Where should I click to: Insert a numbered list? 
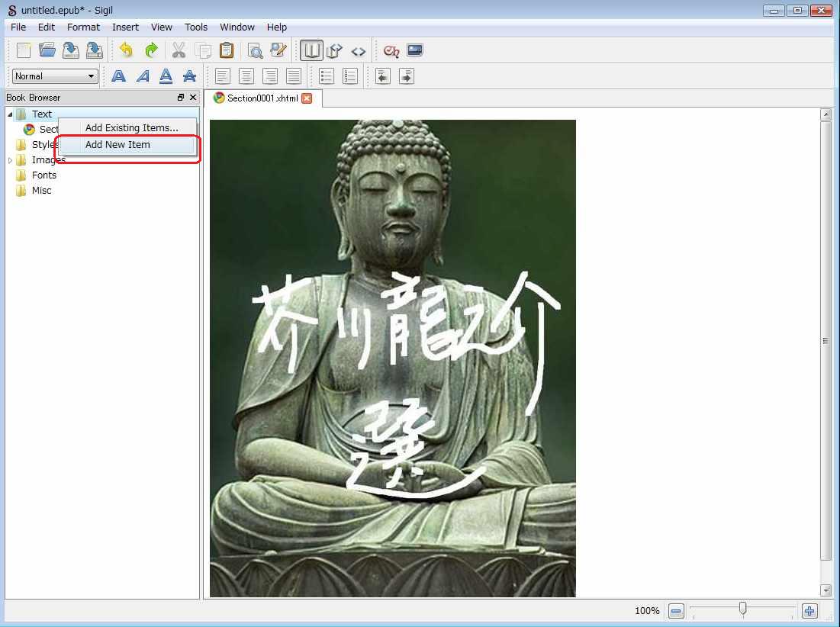(x=350, y=76)
